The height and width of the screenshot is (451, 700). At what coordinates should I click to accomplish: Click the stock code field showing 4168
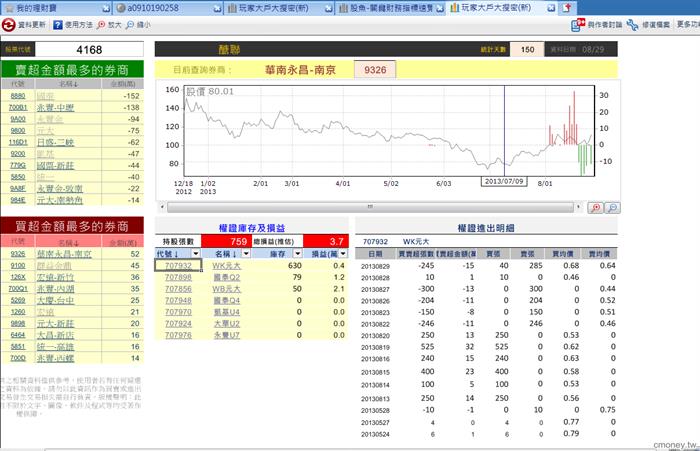pyautogui.click(x=89, y=50)
